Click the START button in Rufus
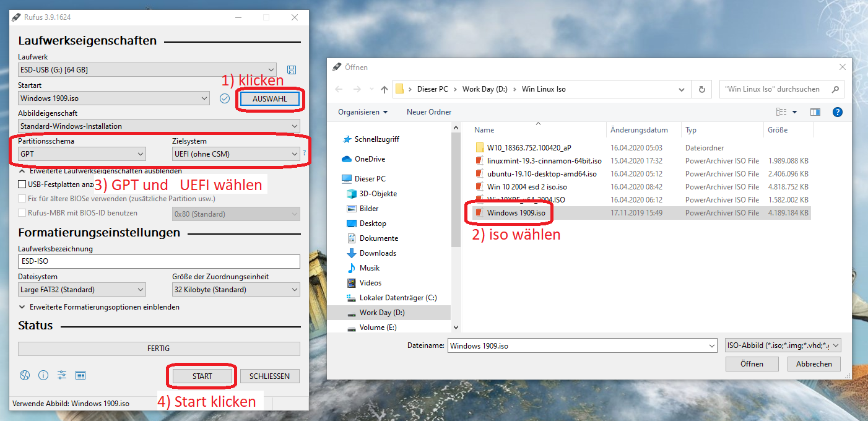The image size is (868, 421). coord(202,376)
